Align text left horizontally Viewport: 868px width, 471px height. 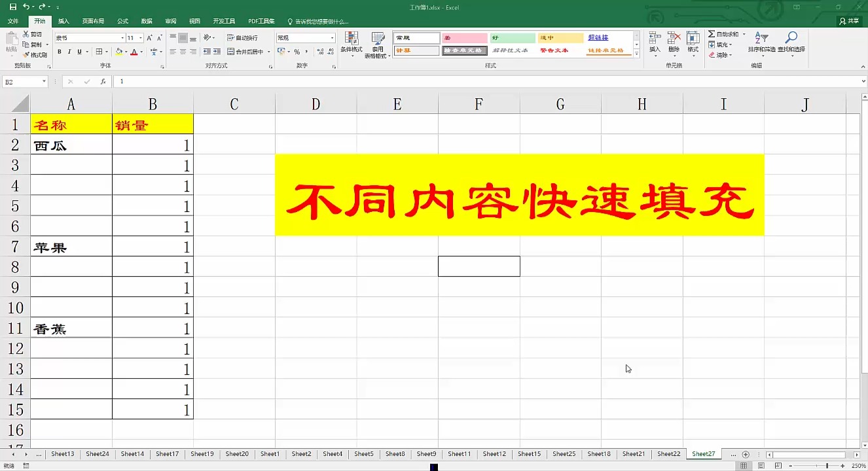(173, 52)
